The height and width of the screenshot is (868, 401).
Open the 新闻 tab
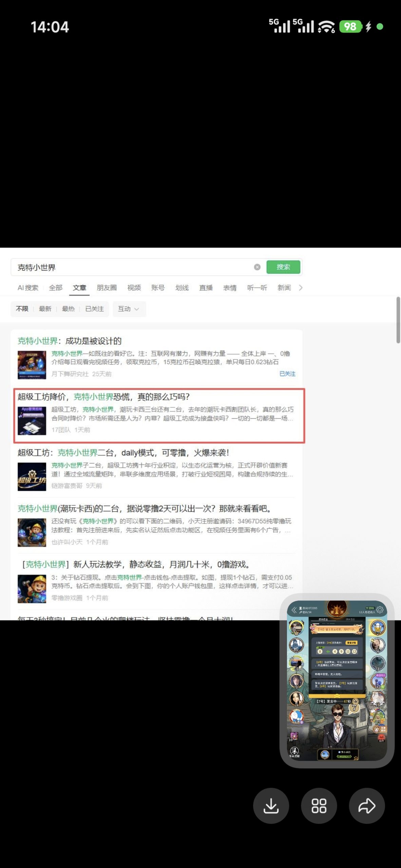click(284, 288)
